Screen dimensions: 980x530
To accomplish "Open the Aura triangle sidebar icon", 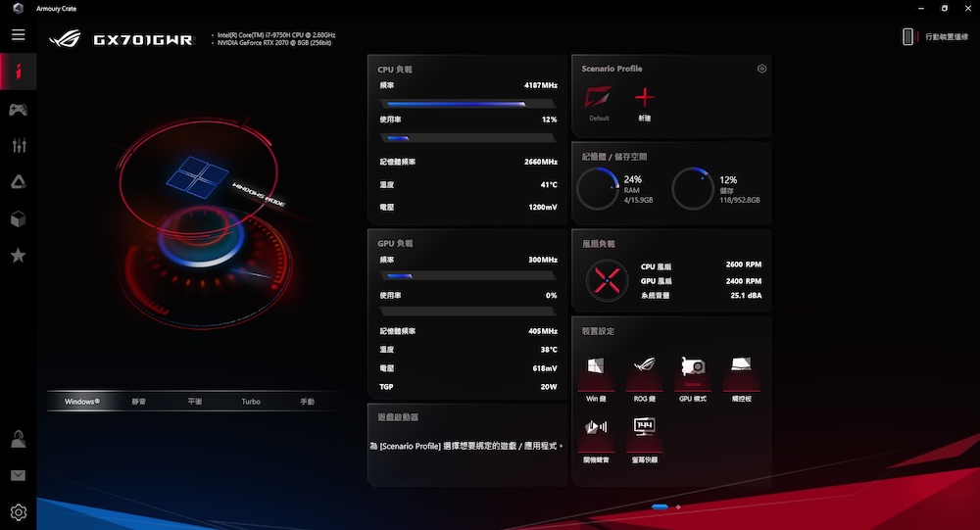I will click(18, 182).
